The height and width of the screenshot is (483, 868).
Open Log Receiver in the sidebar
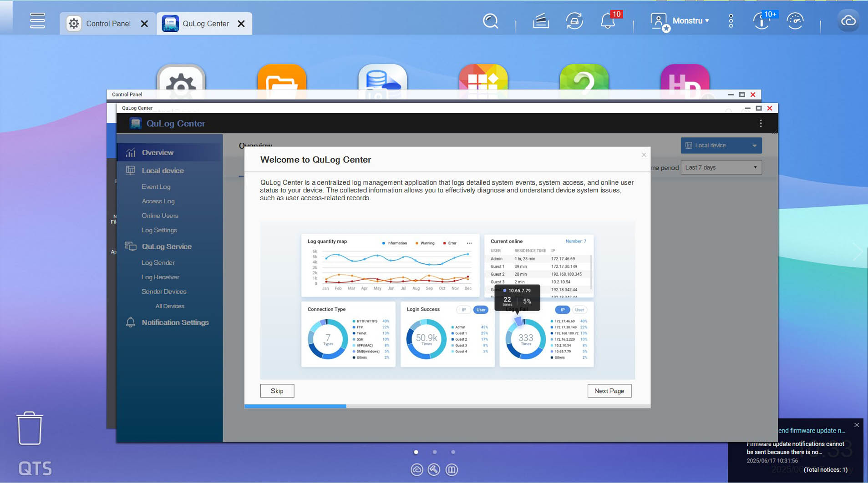(160, 277)
